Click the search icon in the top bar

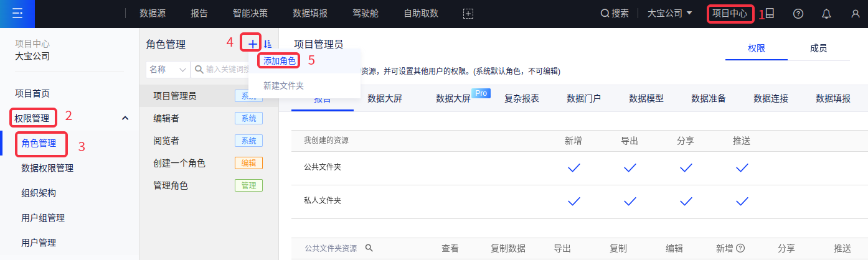(x=604, y=14)
